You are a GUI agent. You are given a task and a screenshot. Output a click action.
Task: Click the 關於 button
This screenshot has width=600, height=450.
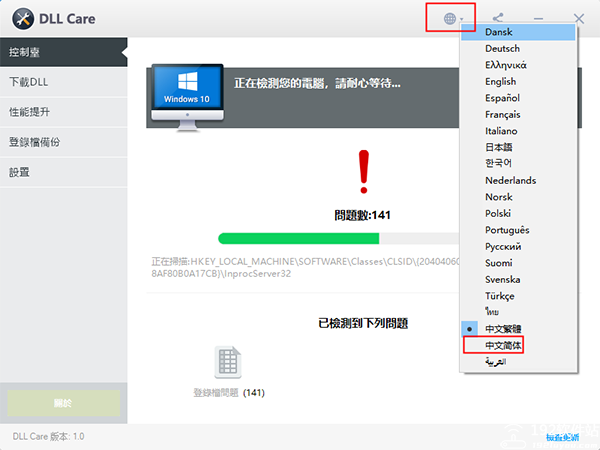coord(64,403)
